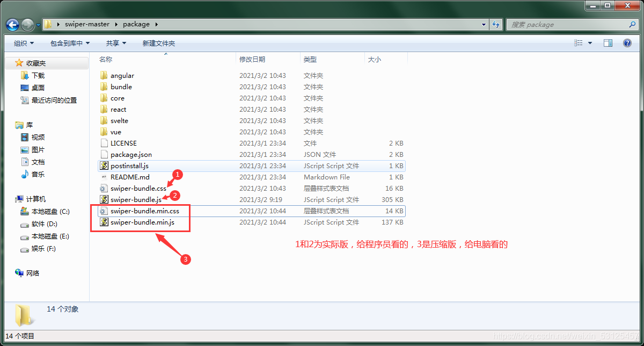Open Local Disk (E:) drive

pyautogui.click(x=50, y=236)
